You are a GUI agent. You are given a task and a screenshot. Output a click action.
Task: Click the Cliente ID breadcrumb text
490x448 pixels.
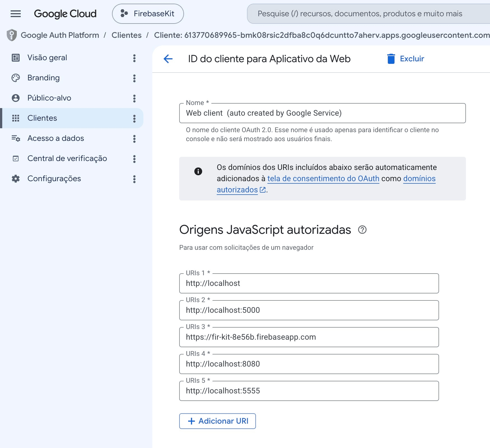click(322, 35)
